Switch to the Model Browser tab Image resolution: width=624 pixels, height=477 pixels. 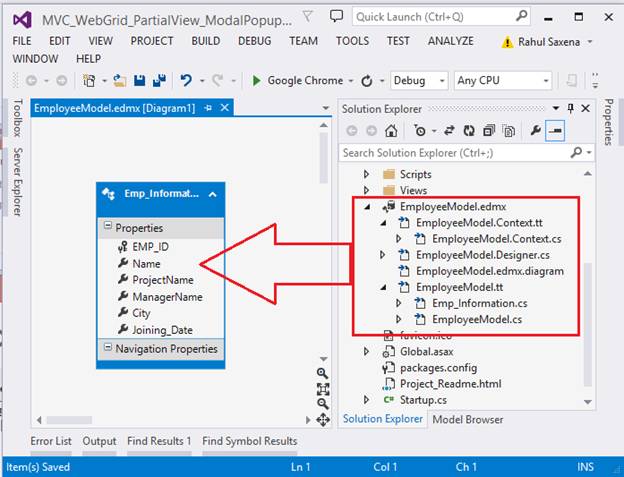468,419
